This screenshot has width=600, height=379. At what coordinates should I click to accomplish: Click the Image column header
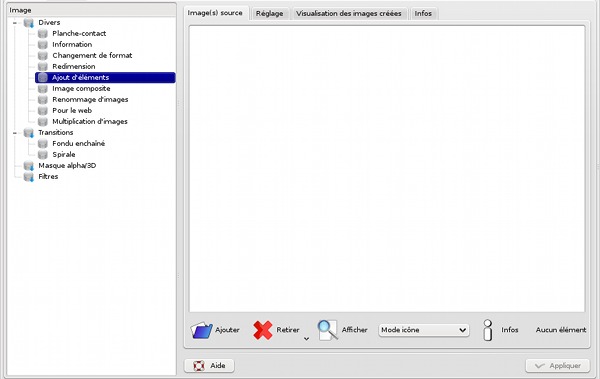91,10
